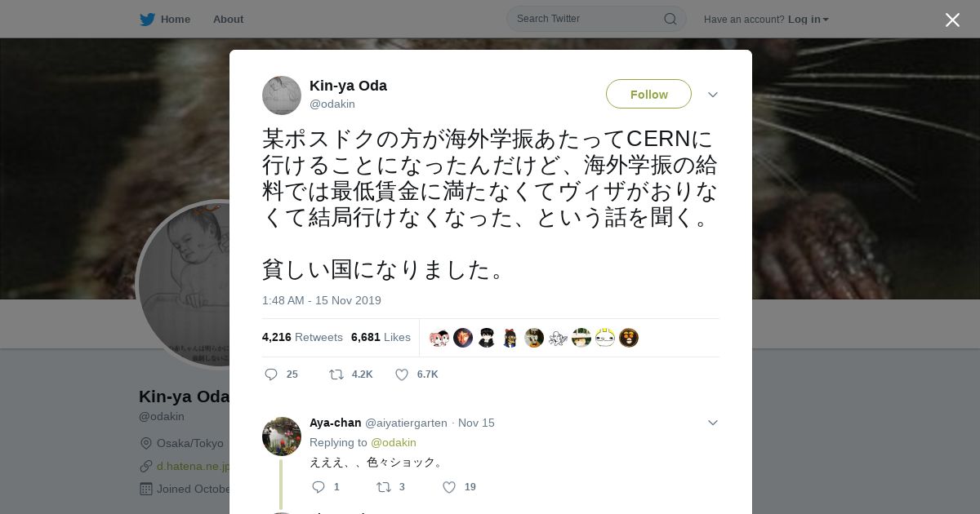Open the About menu item

point(228,20)
